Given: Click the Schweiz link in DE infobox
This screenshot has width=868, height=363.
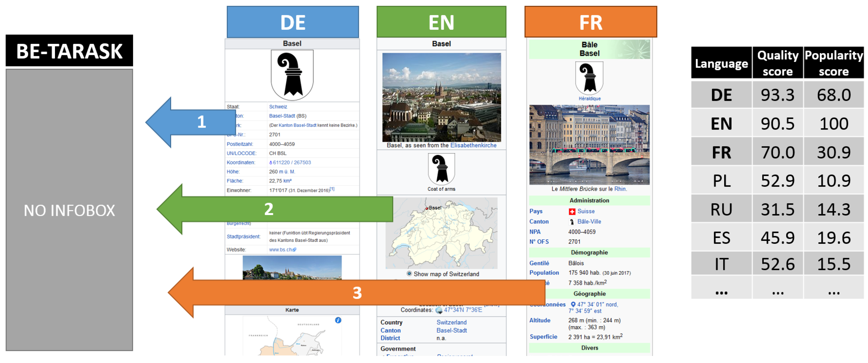Looking at the screenshot, I should coord(278,106).
